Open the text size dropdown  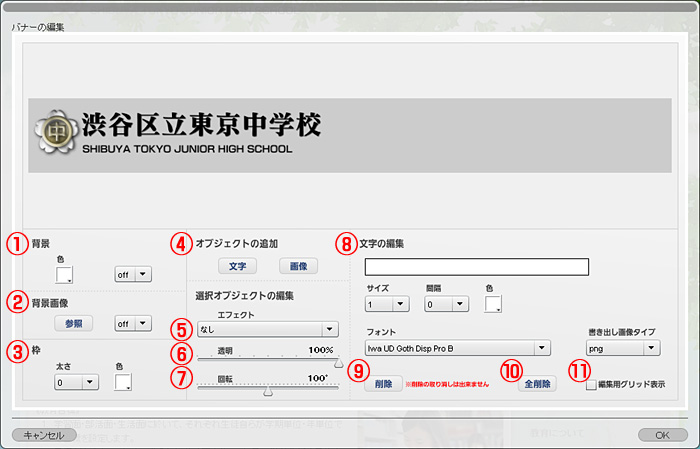(386, 304)
